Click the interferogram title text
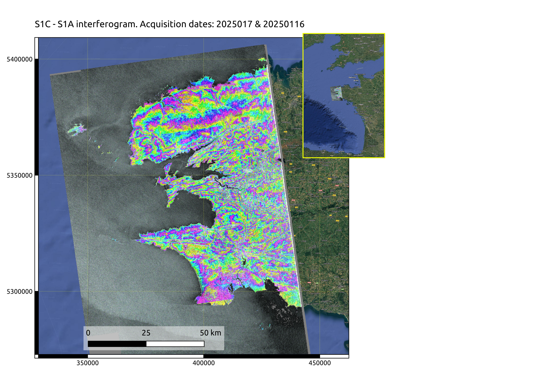Viewport: 554px width, 392px height. tap(169, 24)
